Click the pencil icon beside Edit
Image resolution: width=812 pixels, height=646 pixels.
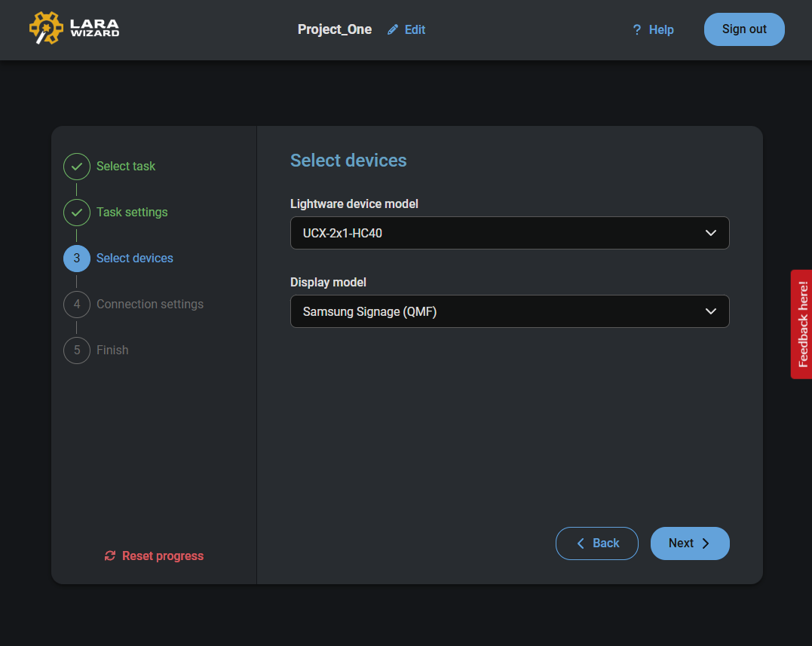(393, 30)
